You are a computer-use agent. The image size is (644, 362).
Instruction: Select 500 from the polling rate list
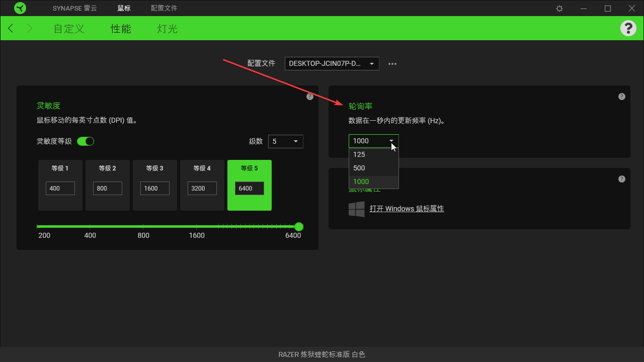tap(359, 168)
